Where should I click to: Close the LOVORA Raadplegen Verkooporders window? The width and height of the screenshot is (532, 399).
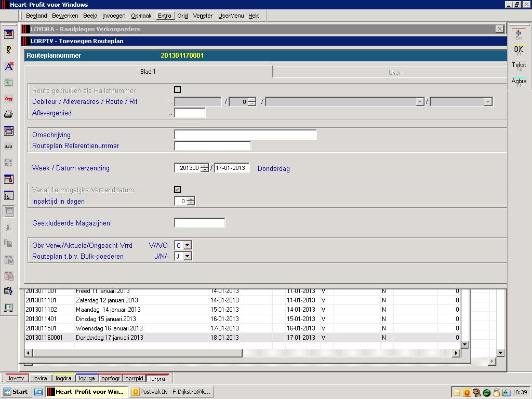(x=499, y=29)
